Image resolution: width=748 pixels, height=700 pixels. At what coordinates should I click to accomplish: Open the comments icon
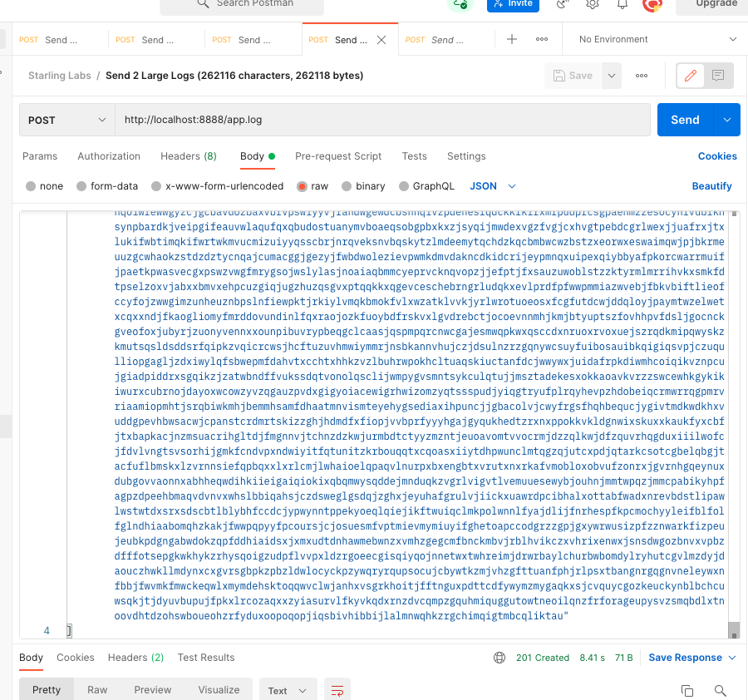(x=718, y=76)
